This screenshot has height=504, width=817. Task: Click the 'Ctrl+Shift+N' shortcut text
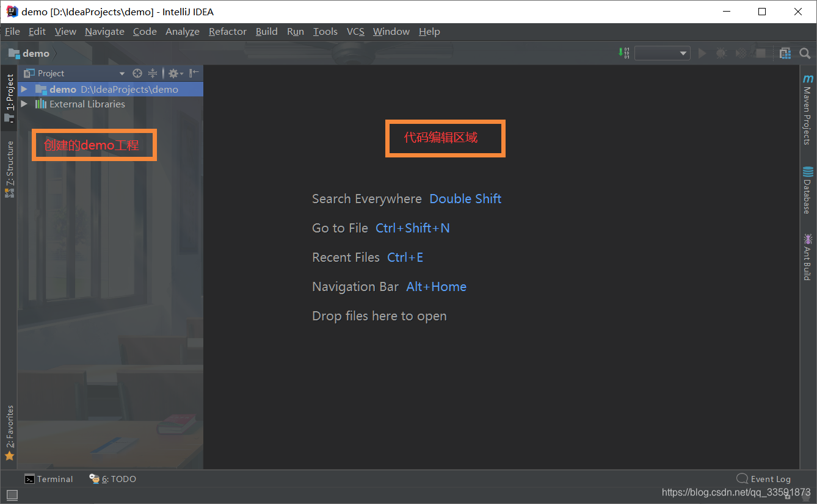pos(413,228)
